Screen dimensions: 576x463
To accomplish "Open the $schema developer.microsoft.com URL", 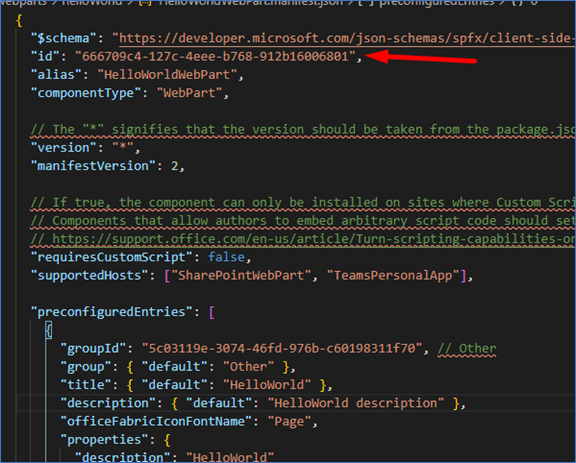I will (x=347, y=38).
